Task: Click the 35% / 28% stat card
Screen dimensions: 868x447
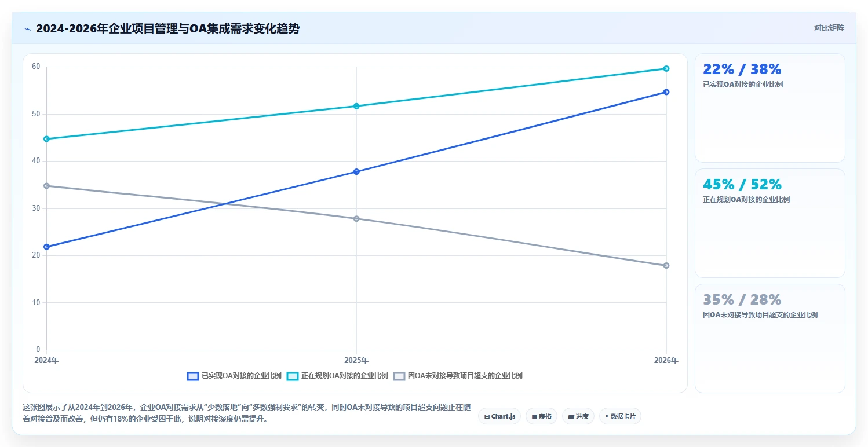Action: tap(770, 338)
